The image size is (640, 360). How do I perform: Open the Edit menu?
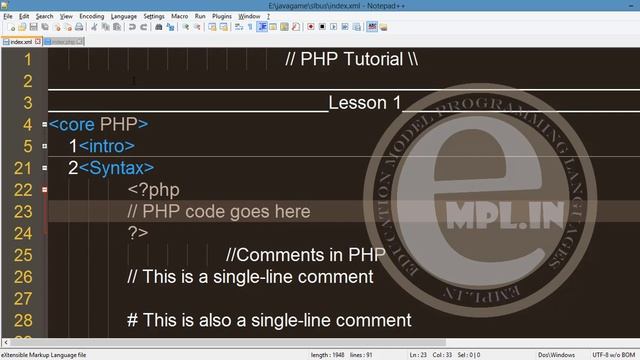pyautogui.click(x=24, y=16)
